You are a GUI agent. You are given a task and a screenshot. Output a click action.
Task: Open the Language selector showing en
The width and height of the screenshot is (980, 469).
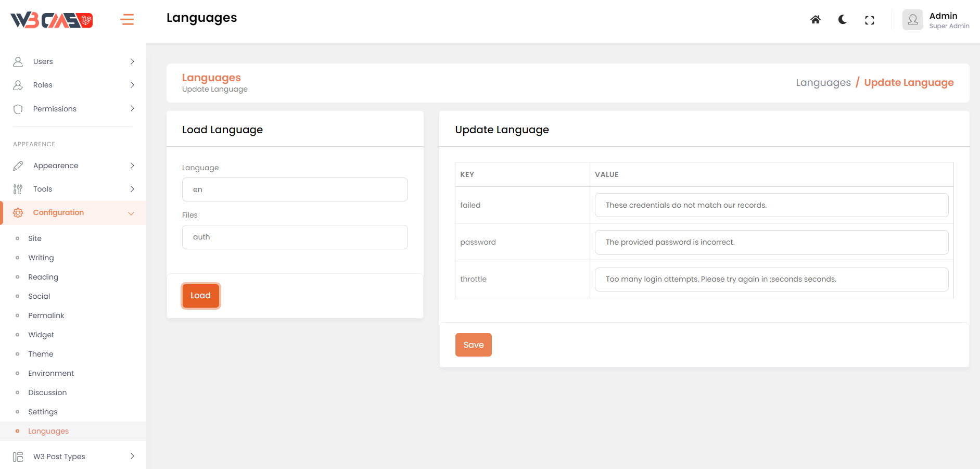click(295, 189)
